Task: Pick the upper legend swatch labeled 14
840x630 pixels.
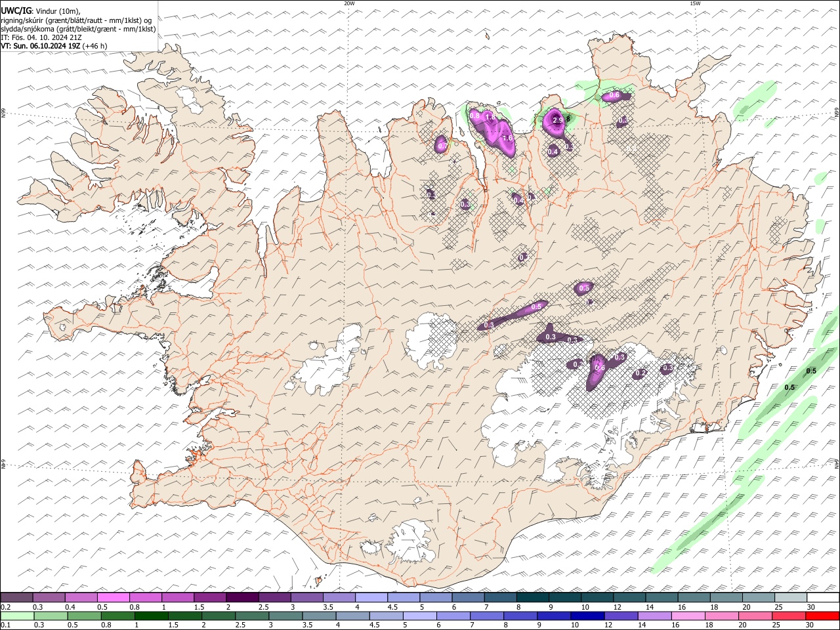Action: tap(662, 597)
